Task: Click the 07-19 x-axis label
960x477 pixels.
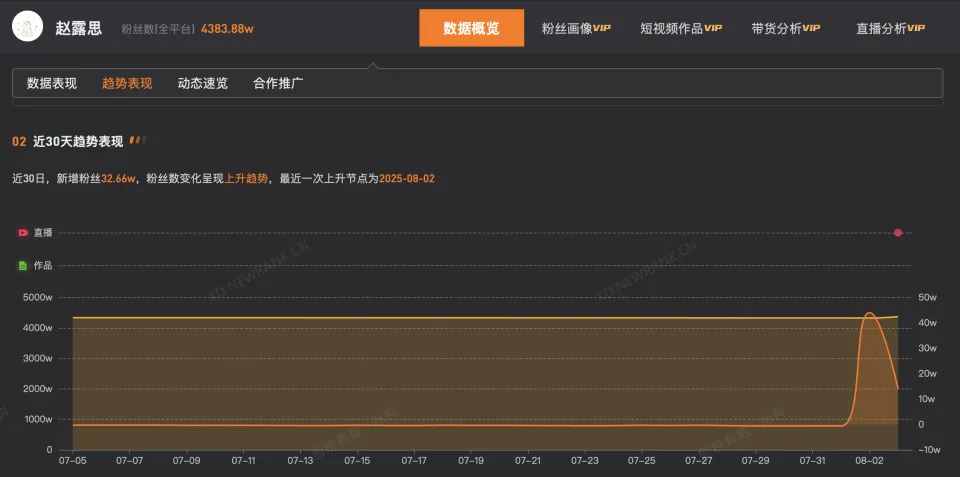Action: (471, 460)
